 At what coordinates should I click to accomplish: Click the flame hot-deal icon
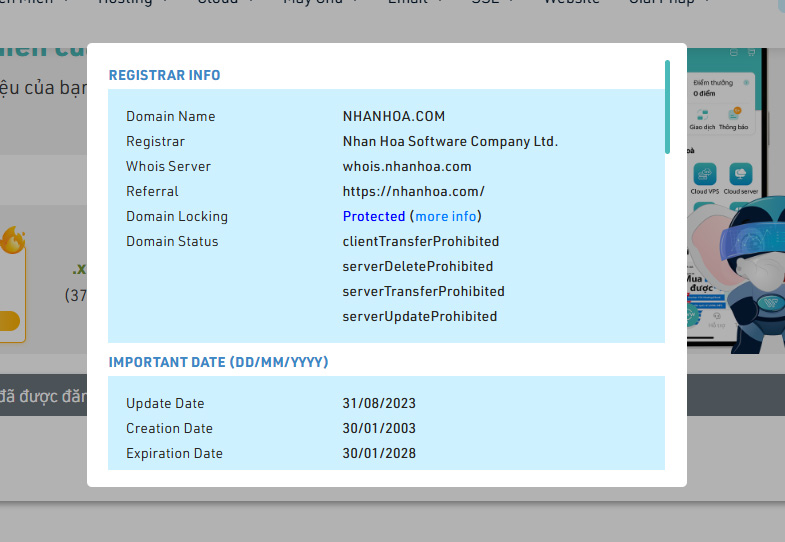click(12, 241)
